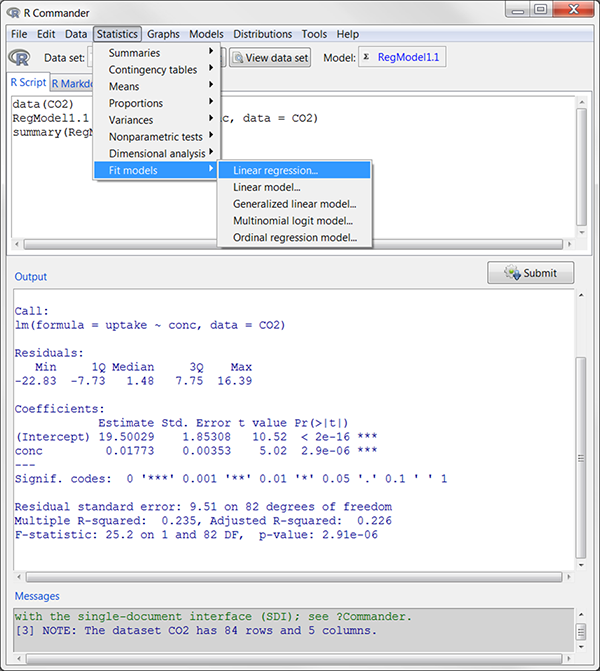Choose Linear model... from Fit models

tap(294, 187)
